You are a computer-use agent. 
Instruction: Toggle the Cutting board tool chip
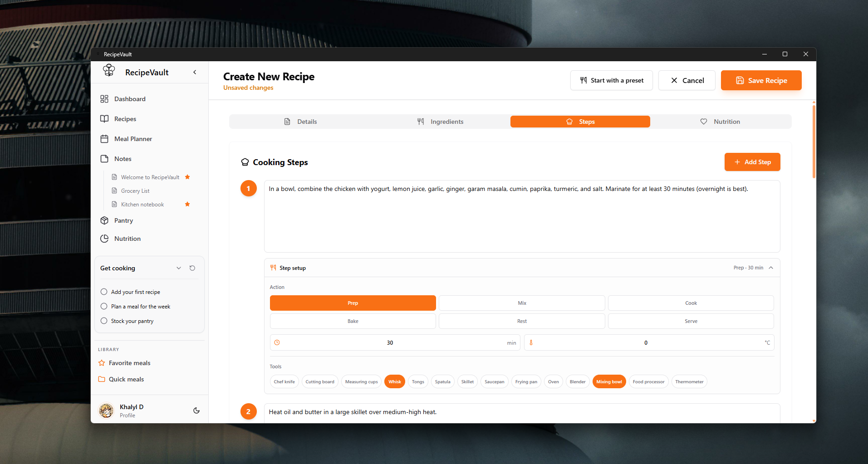click(320, 381)
